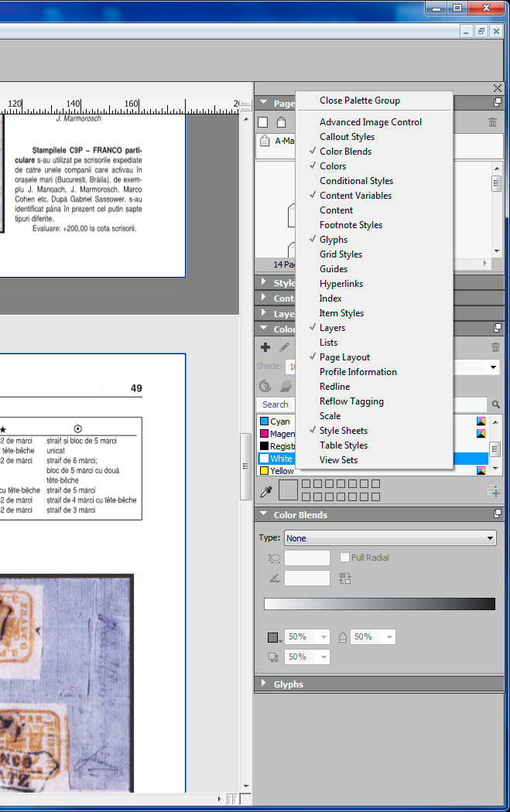Enable the Full Radial checkbox
Viewport: 510px width, 812px height.
click(345, 558)
